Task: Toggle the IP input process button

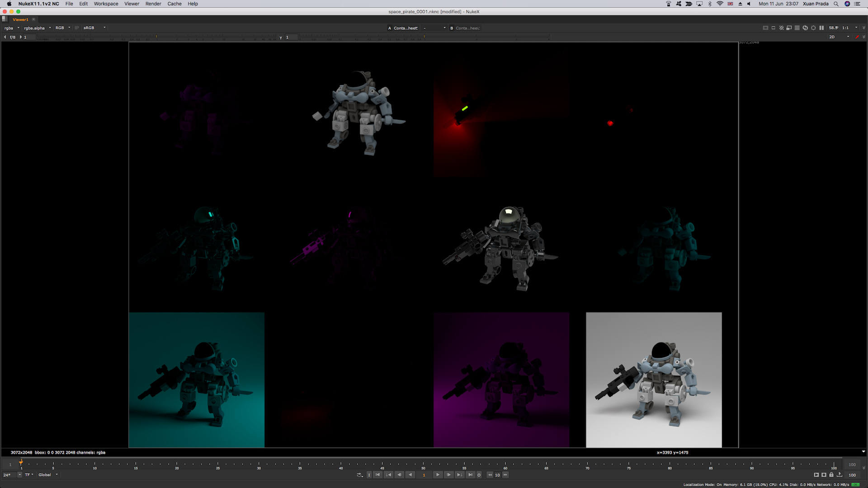Action: point(77,28)
